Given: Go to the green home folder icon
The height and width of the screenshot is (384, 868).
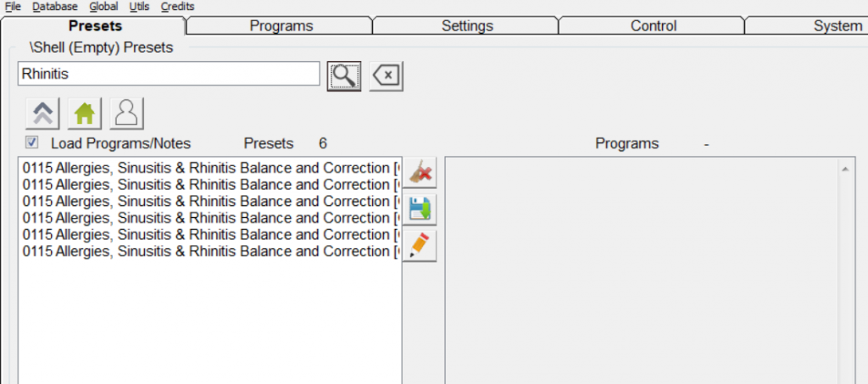Looking at the screenshot, I should point(84,112).
